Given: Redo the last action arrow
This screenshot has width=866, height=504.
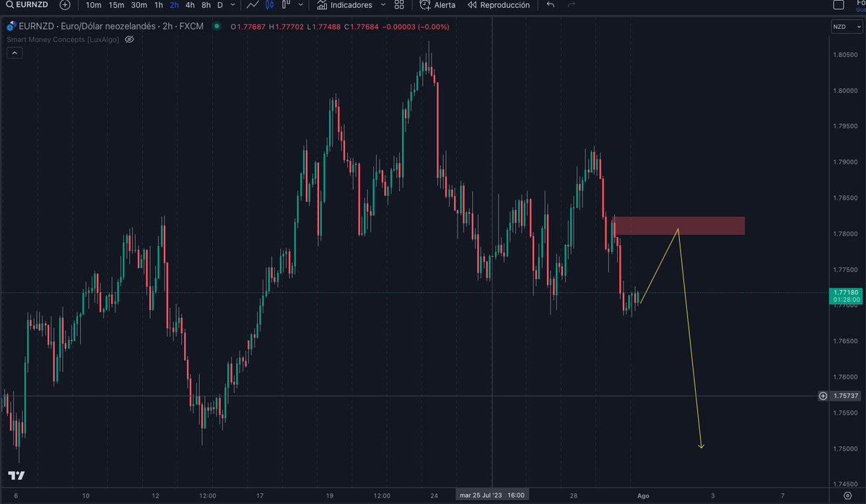Looking at the screenshot, I should [x=572, y=5].
